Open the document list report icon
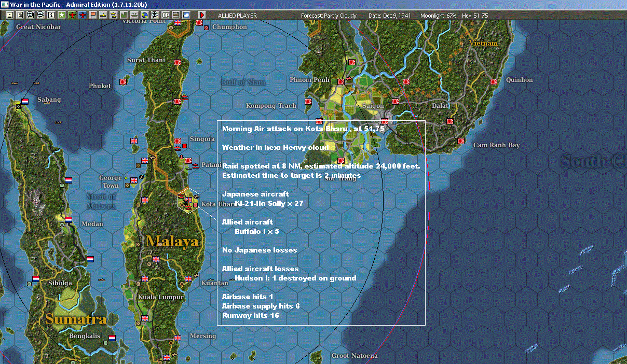Screen dimensions: 627x364 pyautogui.click(x=20, y=15)
